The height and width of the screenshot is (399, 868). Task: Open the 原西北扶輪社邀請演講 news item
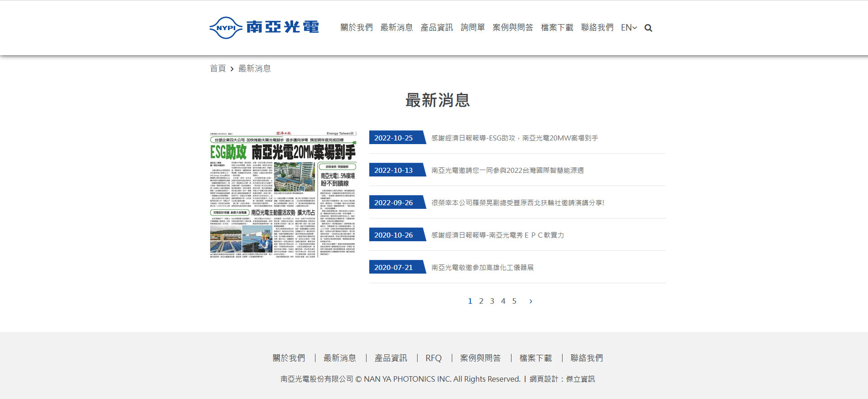[518, 202]
